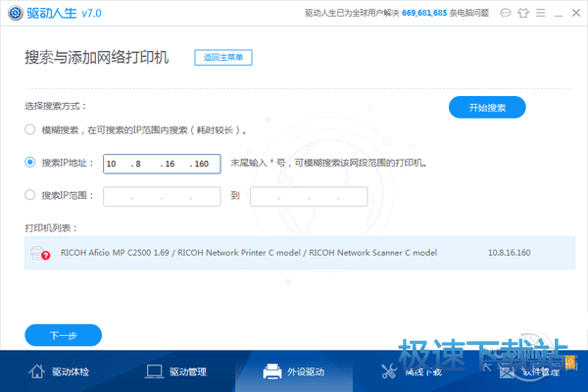Screen dimensions: 588x392
Task: Click the 驱动人生 v7.0 title text
Action: (x=64, y=13)
